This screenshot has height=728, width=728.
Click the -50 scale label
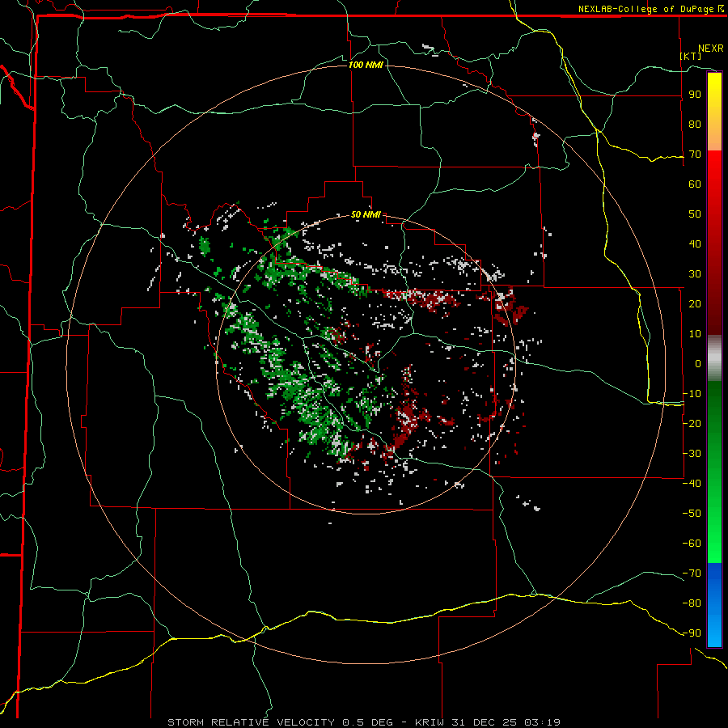click(692, 514)
